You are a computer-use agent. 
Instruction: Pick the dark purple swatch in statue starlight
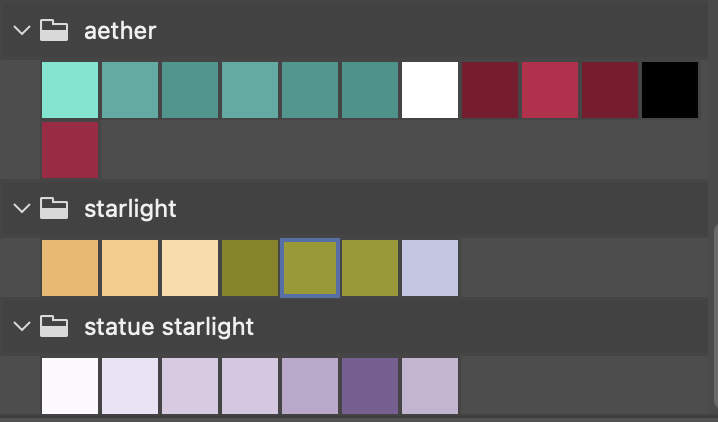(x=370, y=386)
